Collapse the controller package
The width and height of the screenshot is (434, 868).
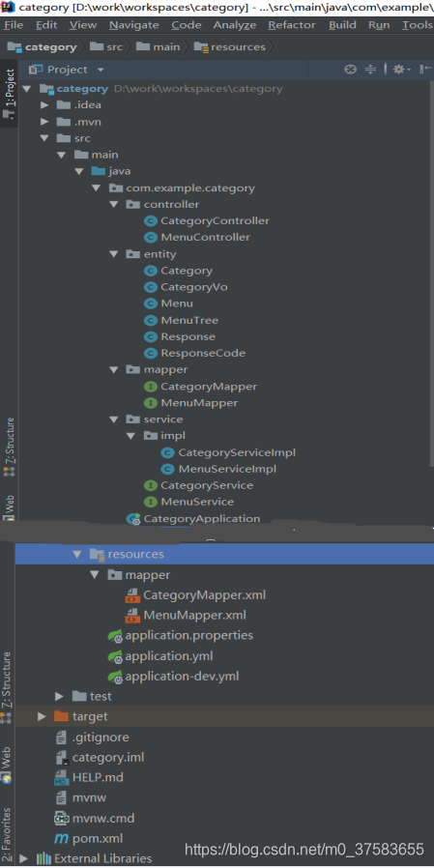click(x=114, y=205)
